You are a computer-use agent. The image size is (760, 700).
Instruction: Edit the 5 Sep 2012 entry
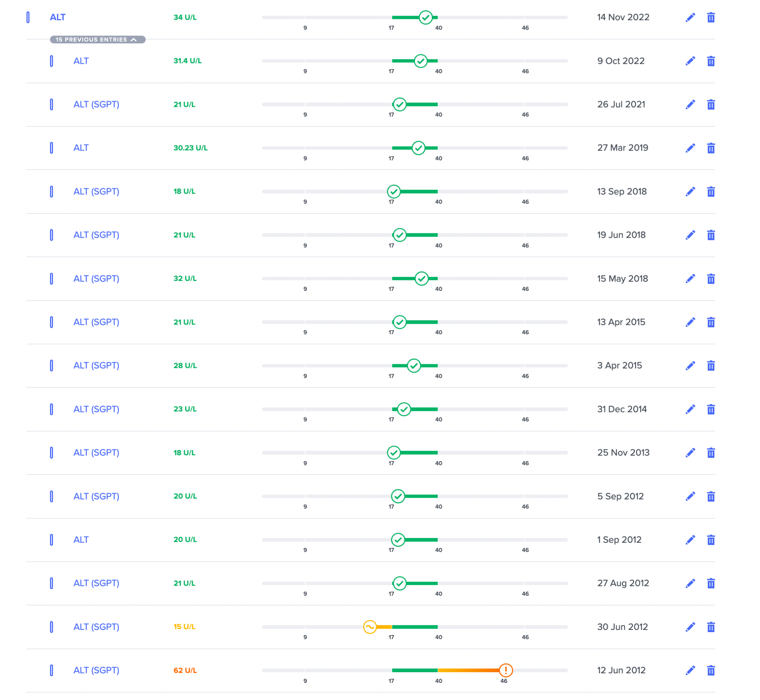click(x=690, y=497)
